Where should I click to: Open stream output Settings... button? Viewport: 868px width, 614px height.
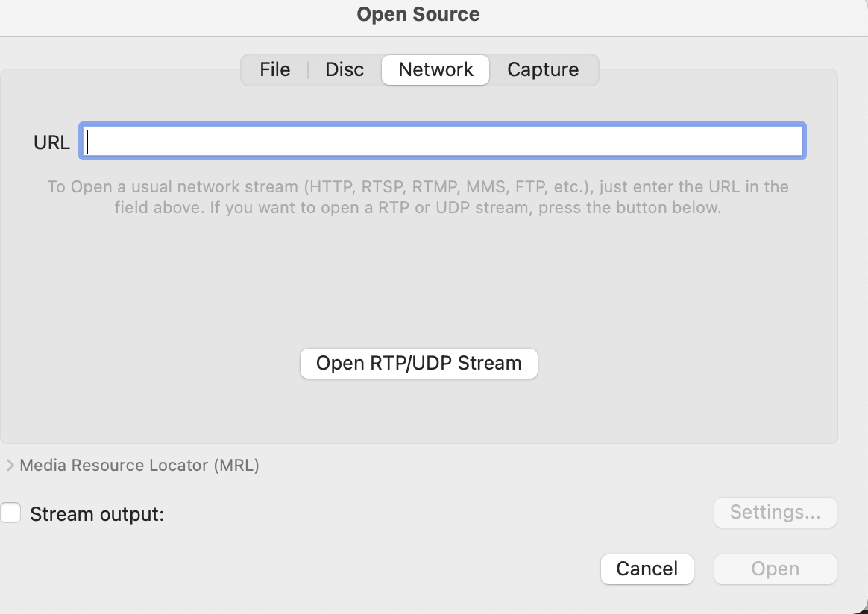775,513
